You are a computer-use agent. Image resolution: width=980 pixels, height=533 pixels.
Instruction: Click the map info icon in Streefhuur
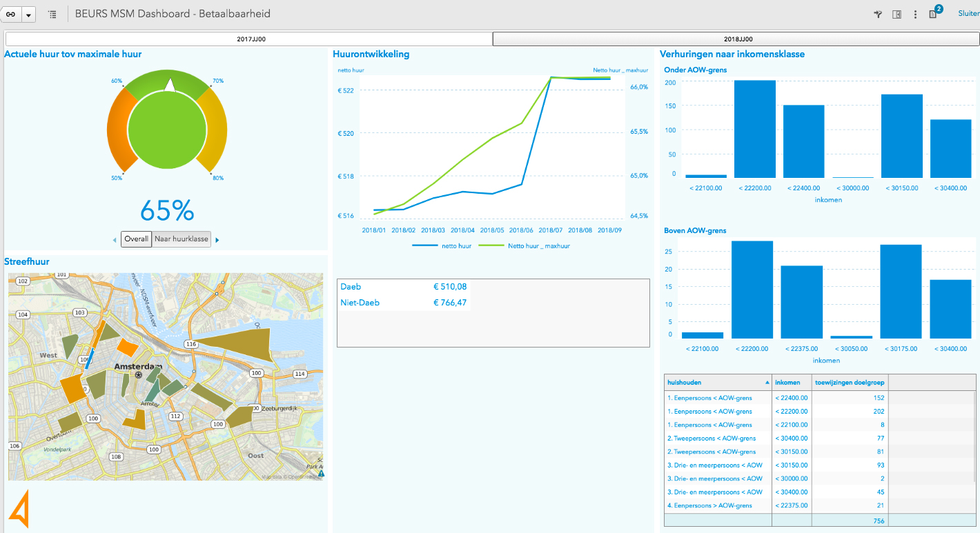321,474
